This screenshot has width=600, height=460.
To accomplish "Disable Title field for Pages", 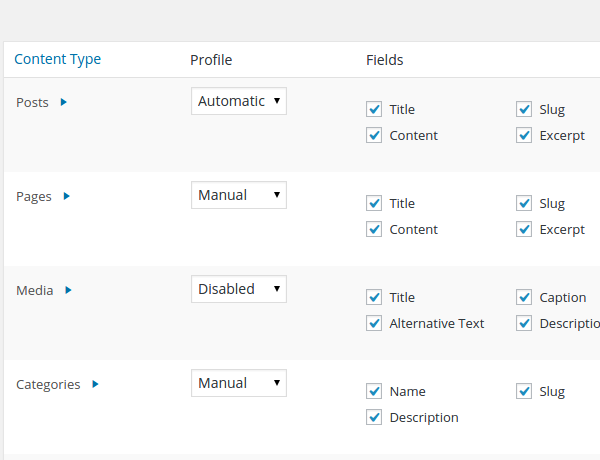I will (374, 203).
